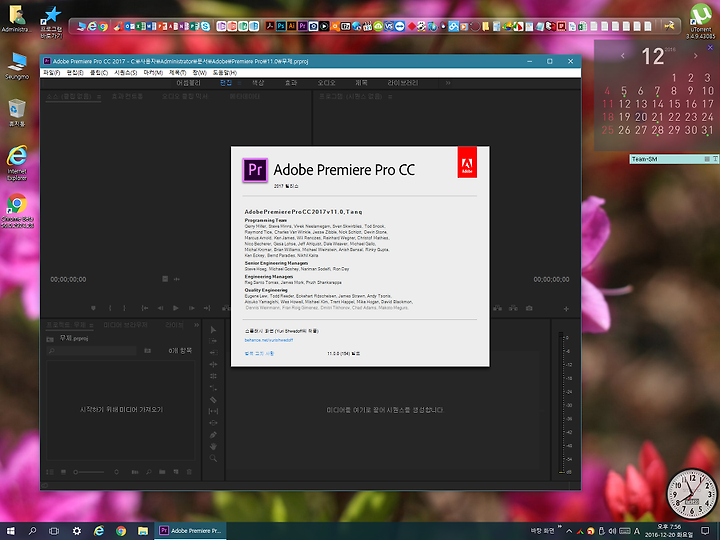Open 클립(C) menu

tap(99, 73)
